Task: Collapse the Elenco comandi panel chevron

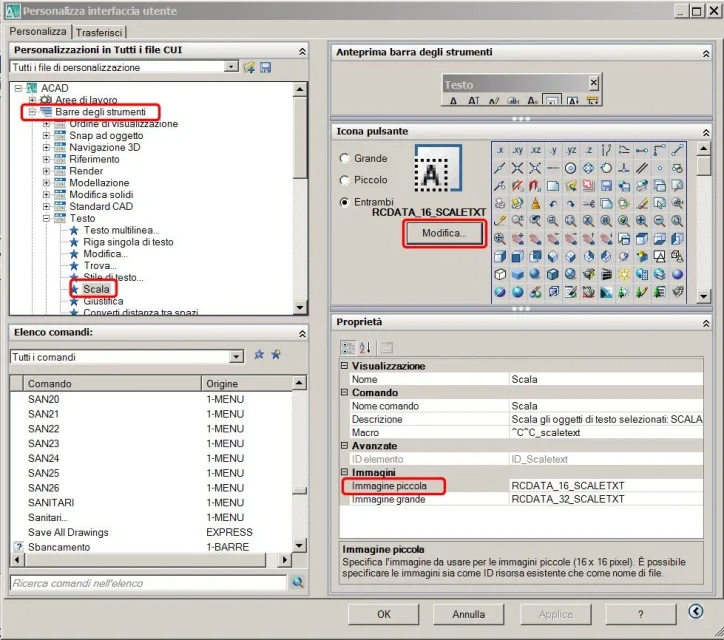Action: coord(302,333)
